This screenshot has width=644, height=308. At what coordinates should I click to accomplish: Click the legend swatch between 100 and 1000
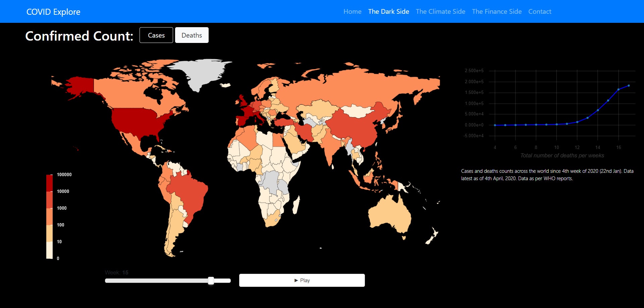coord(49,216)
